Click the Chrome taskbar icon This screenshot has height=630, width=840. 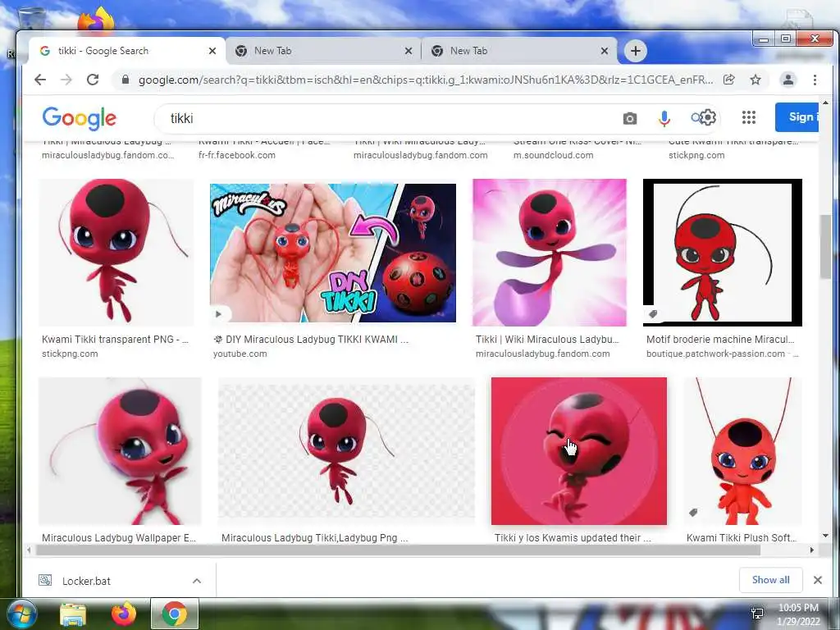(x=175, y=614)
